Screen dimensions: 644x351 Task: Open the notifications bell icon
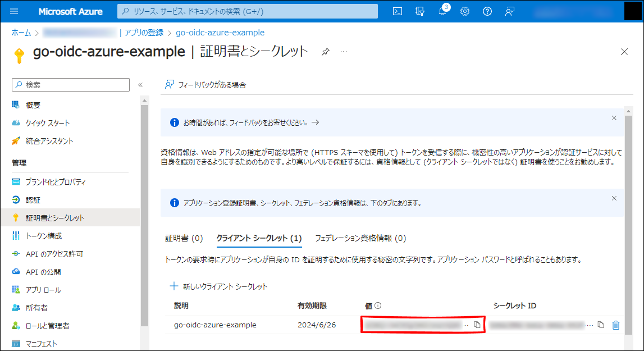[442, 12]
